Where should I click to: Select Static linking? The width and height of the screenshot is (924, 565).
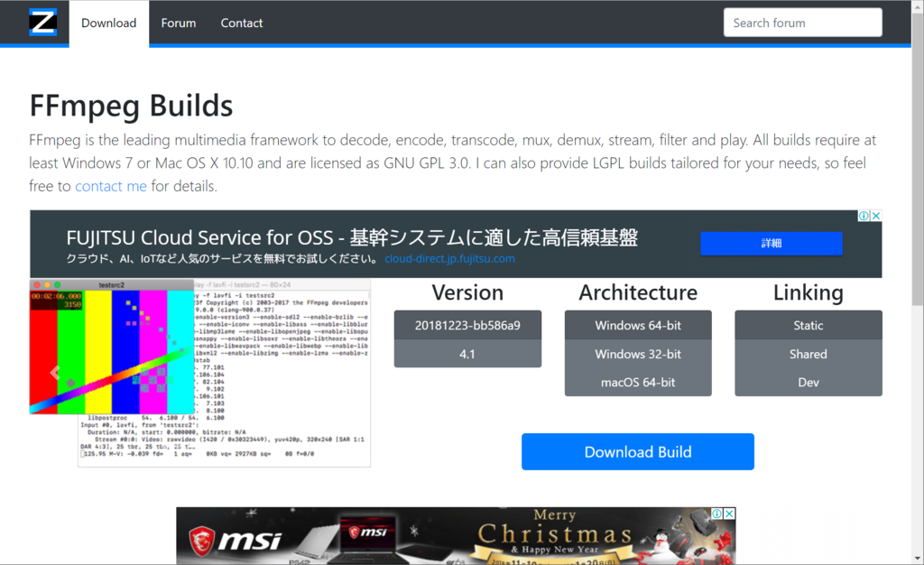pos(808,325)
